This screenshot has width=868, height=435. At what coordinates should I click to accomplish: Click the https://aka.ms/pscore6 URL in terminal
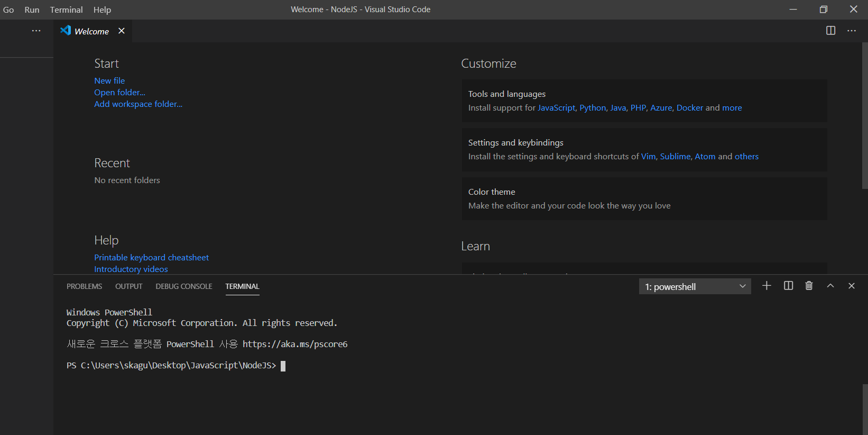pyautogui.click(x=295, y=344)
